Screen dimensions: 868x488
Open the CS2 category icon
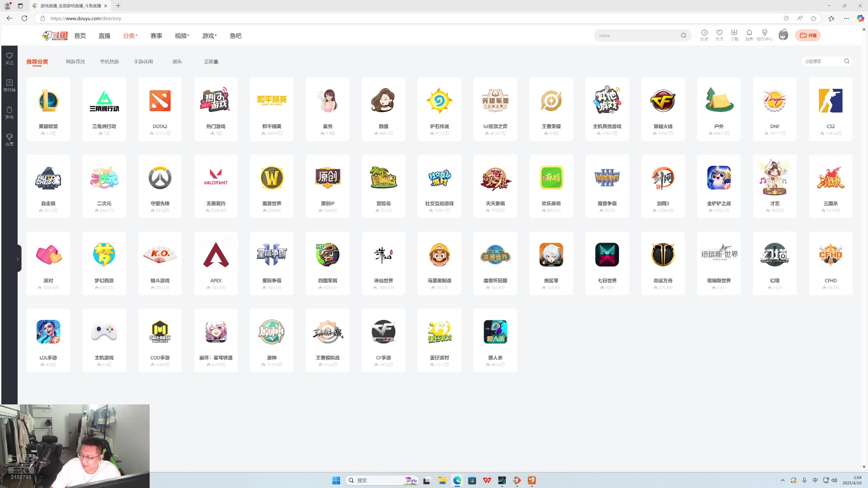coord(830,101)
